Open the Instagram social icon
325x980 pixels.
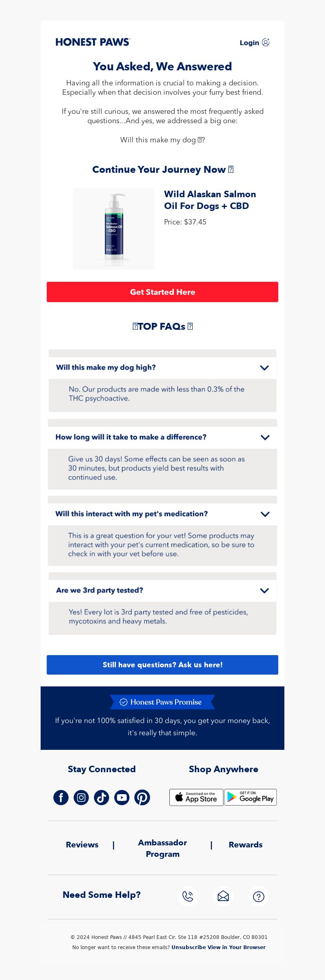coord(81,797)
